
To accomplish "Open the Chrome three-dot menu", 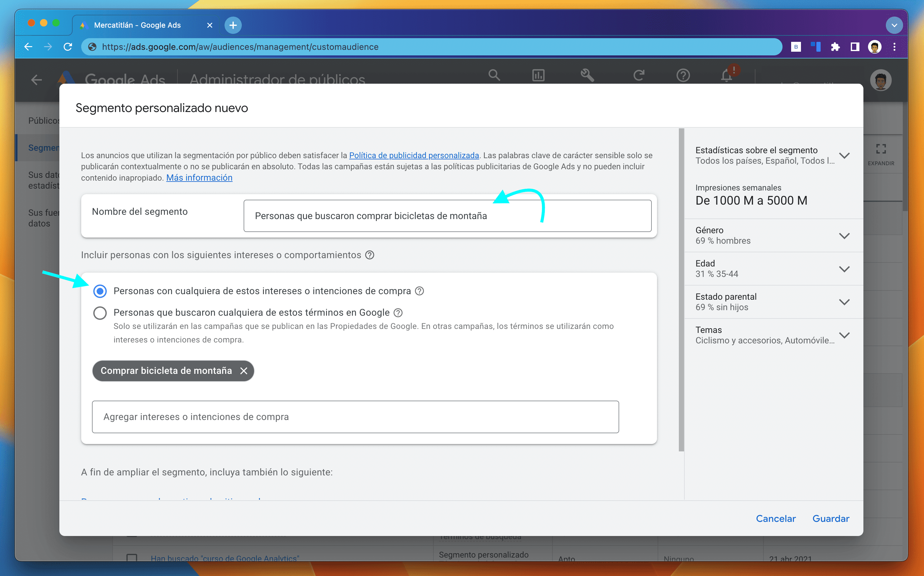I will pos(894,47).
